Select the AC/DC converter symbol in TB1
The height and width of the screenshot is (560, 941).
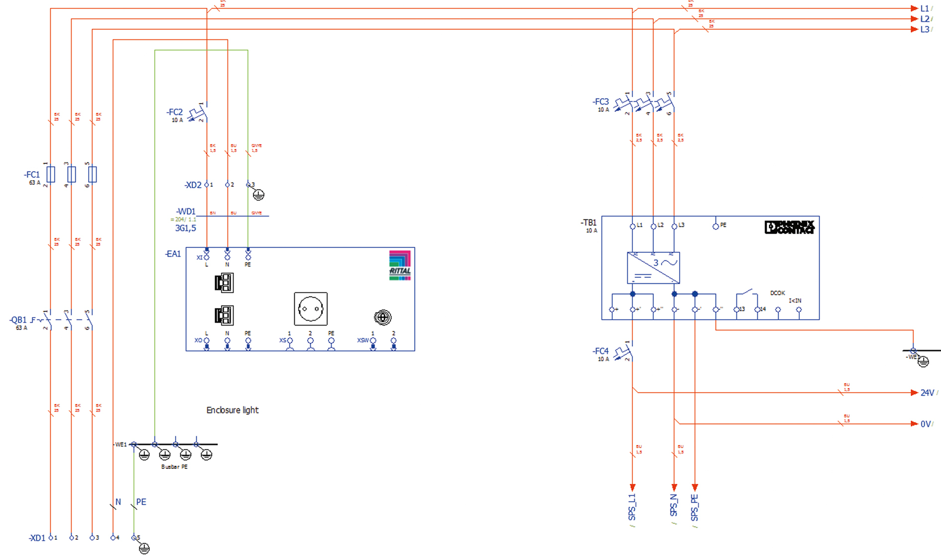pos(653,268)
